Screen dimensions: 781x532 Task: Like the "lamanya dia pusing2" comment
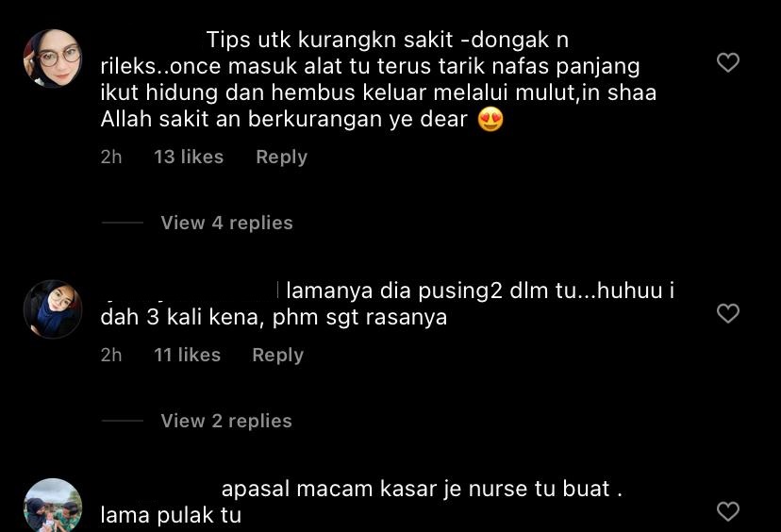[727, 313]
